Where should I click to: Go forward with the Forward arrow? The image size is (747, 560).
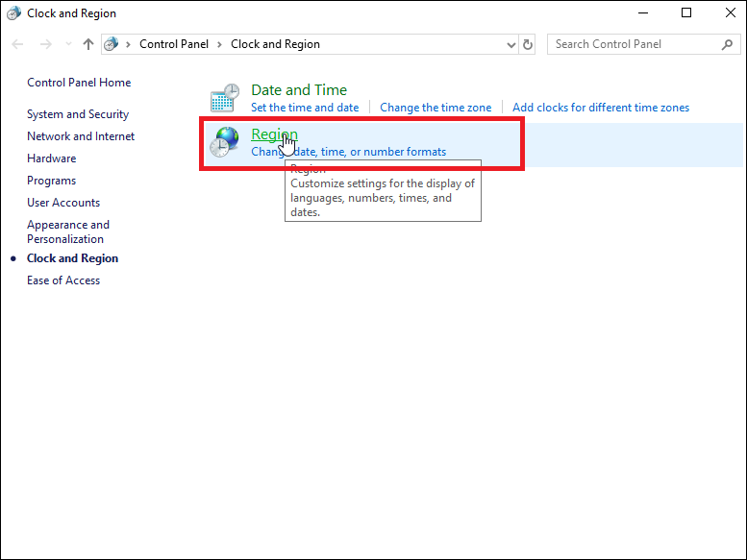pos(46,44)
